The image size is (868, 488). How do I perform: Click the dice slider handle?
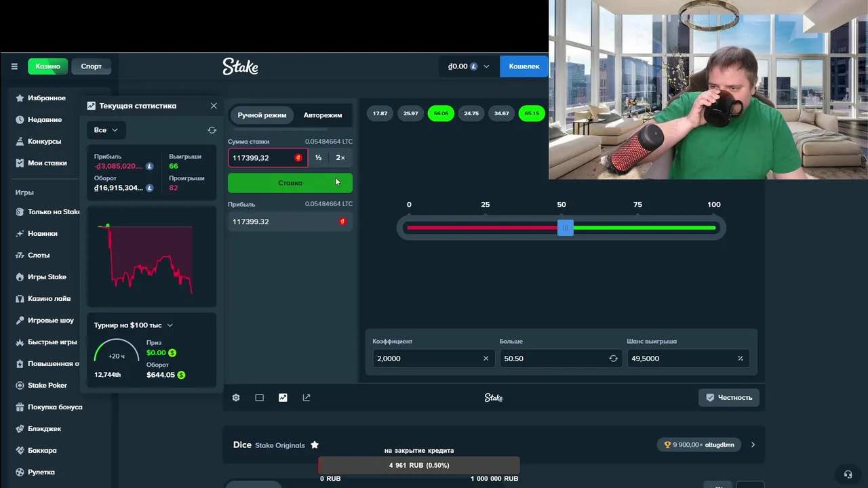(x=565, y=228)
